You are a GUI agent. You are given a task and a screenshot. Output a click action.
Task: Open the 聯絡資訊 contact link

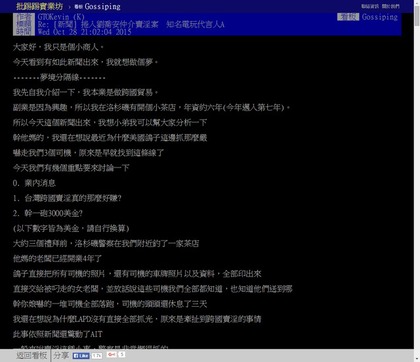(370, 6)
